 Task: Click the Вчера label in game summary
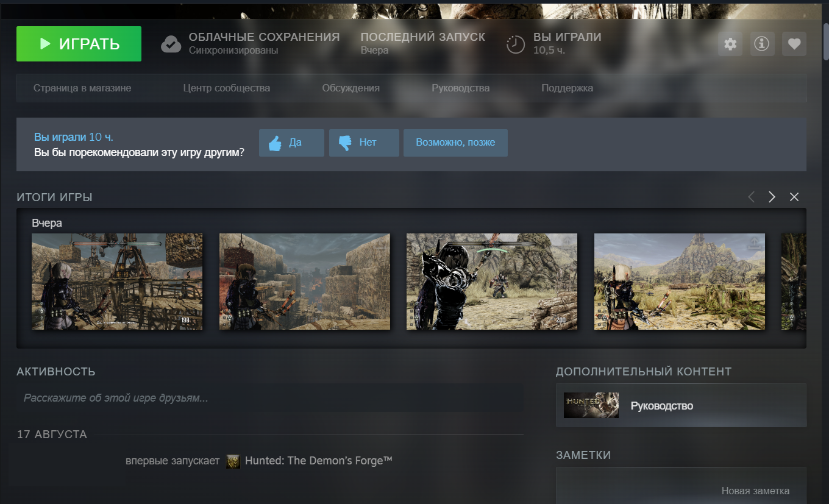pos(47,223)
